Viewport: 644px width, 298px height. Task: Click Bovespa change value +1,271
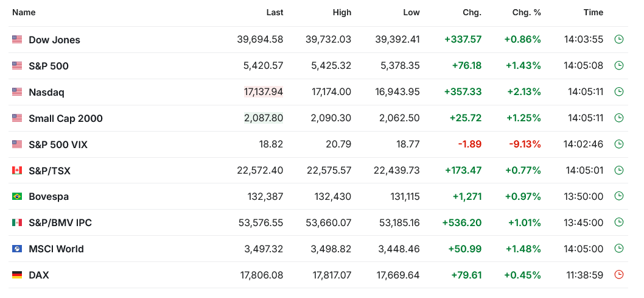pos(467,196)
